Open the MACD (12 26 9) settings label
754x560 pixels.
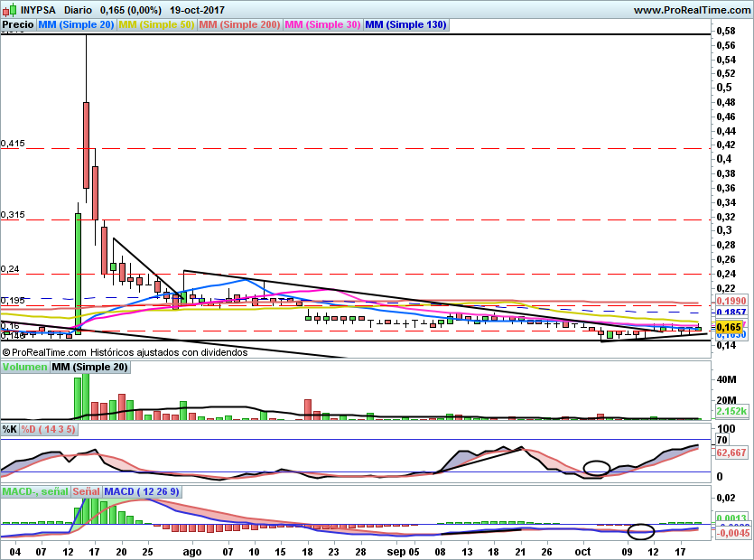tap(142, 491)
